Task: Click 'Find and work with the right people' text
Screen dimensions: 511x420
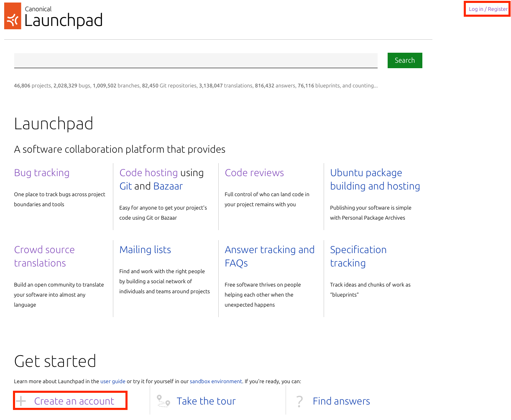Action: pos(165,282)
